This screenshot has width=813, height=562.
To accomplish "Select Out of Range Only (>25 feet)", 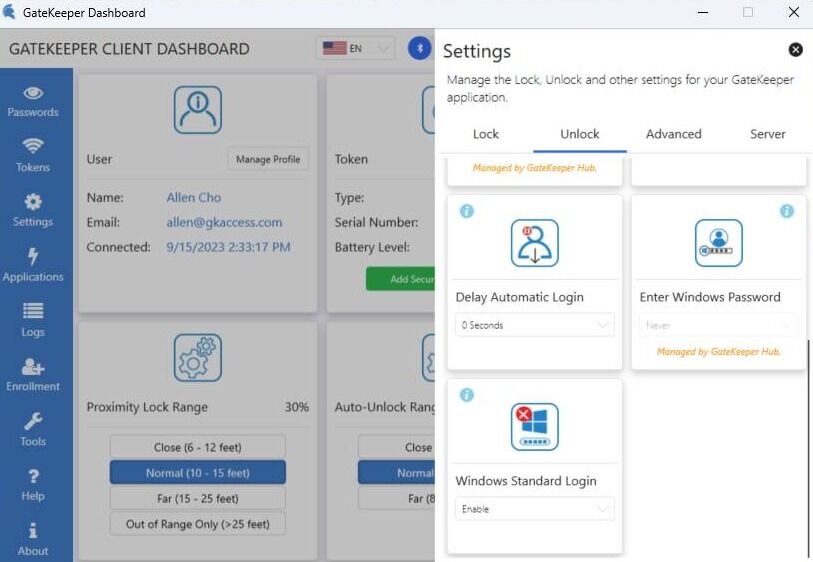I will pos(198,524).
